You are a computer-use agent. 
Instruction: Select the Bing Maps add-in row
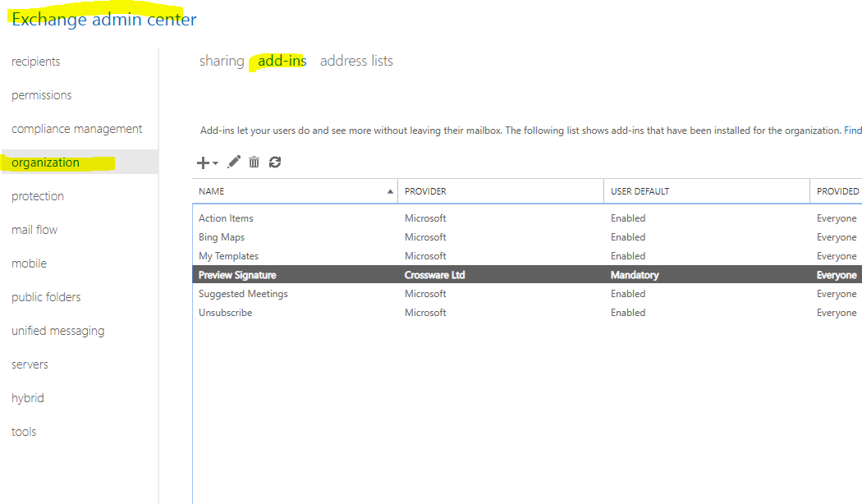pyautogui.click(x=527, y=237)
